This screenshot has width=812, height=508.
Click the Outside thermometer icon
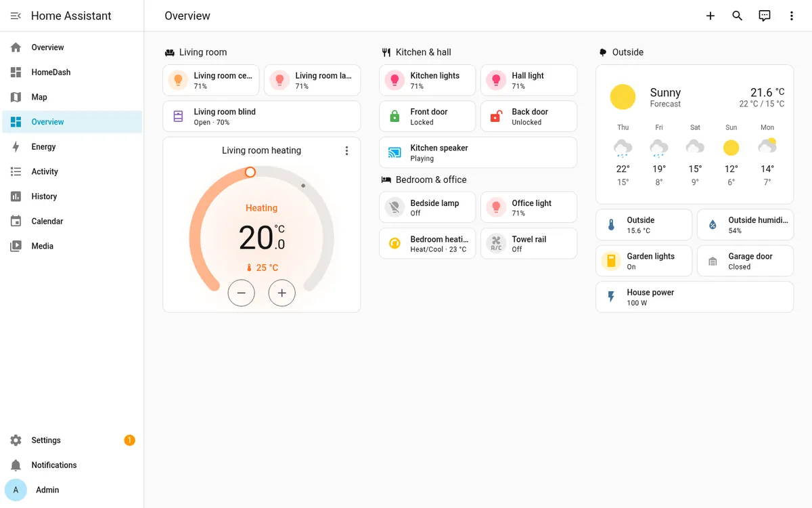[611, 225]
